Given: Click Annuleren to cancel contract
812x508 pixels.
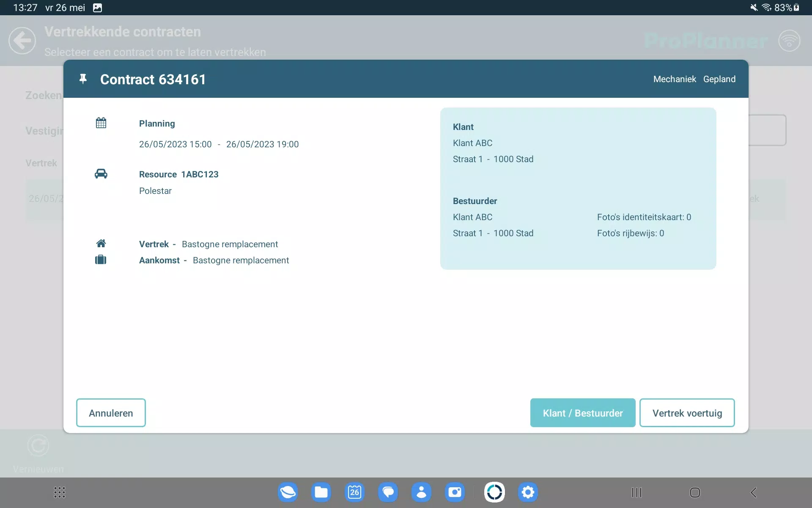Looking at the screenshot, I should (x=110, y=413).
